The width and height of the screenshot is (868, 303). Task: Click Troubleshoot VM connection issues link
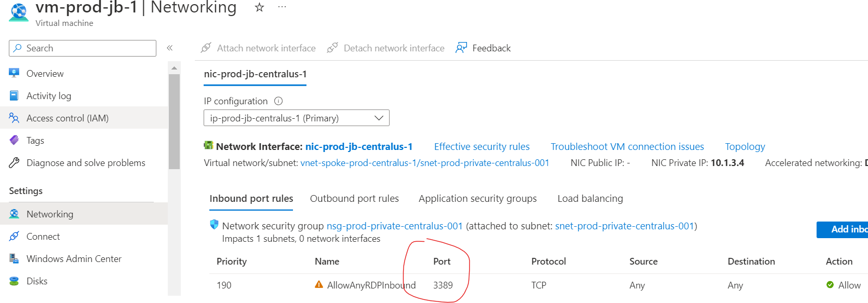[x=627, y=147]
